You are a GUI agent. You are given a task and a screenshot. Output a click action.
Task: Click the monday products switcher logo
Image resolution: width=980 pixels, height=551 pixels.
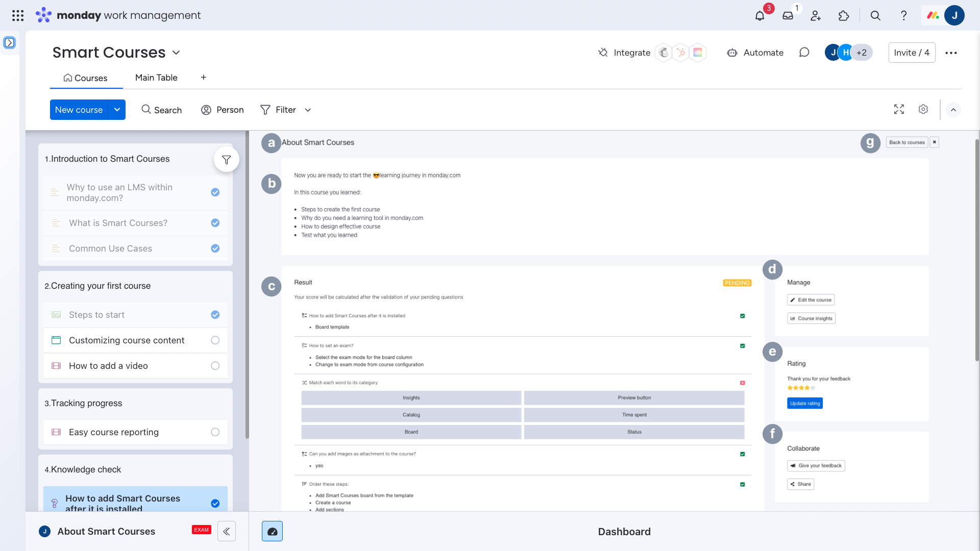(933, 15)
